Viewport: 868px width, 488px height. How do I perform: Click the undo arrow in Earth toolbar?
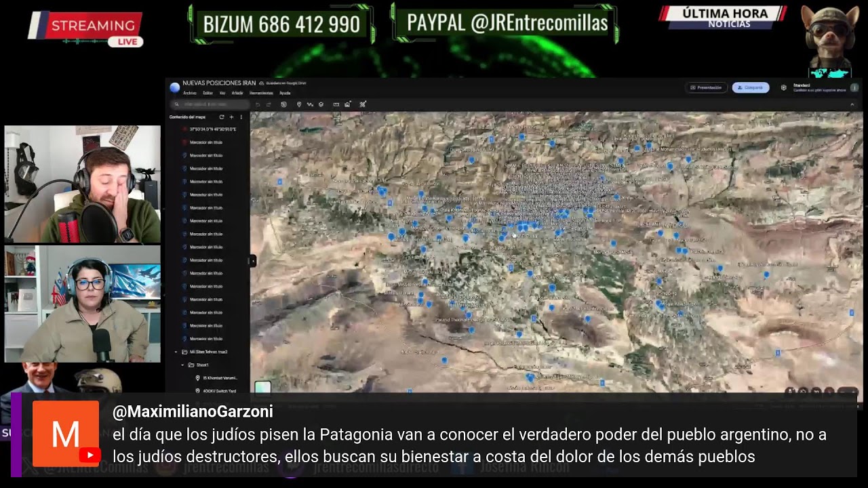pyautogui.click(x=258, y=104)
